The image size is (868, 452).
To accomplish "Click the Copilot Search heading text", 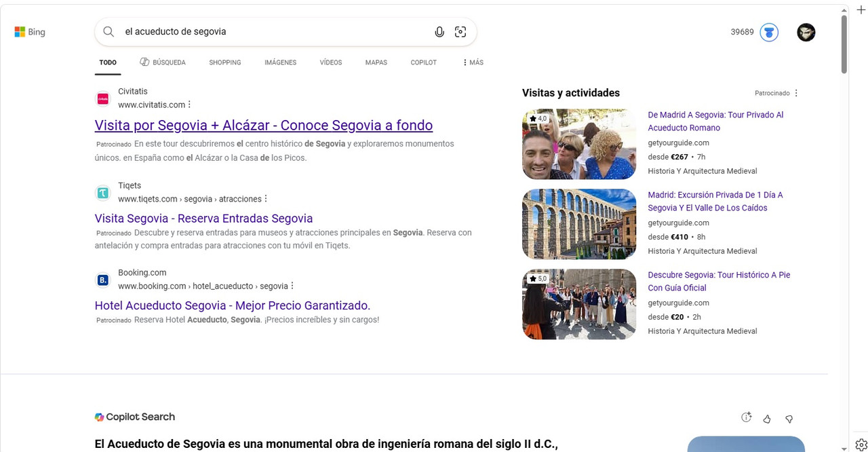I will pyautogui.click(x=140, y=417).
